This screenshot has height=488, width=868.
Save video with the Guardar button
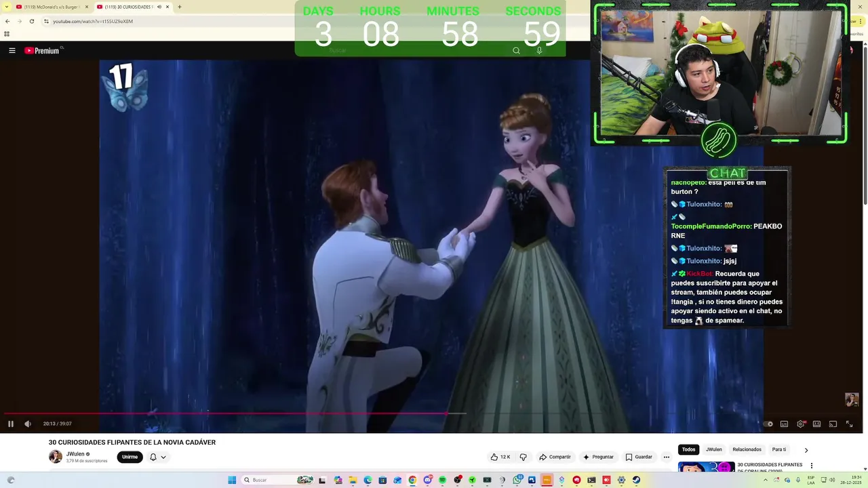(x=639, y=457)
